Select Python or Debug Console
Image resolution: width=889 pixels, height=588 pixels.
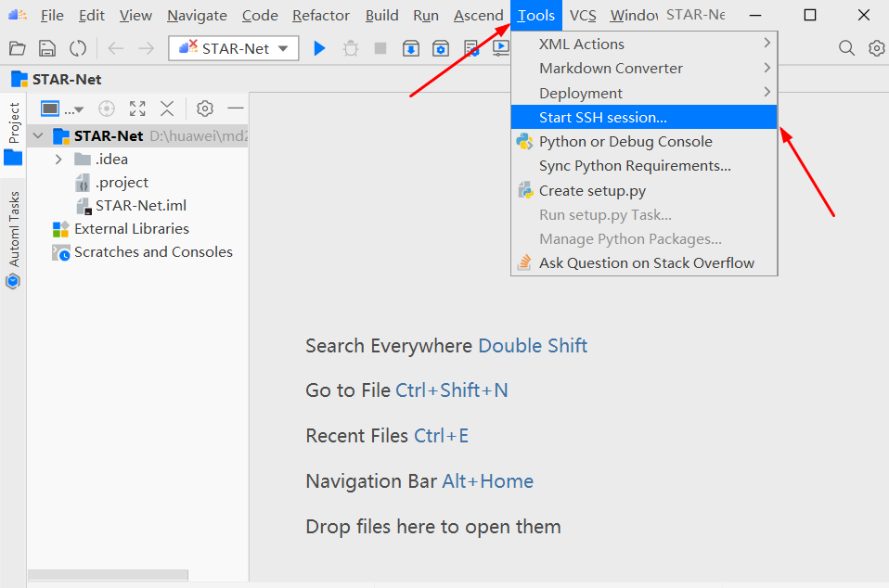[643, 141]
